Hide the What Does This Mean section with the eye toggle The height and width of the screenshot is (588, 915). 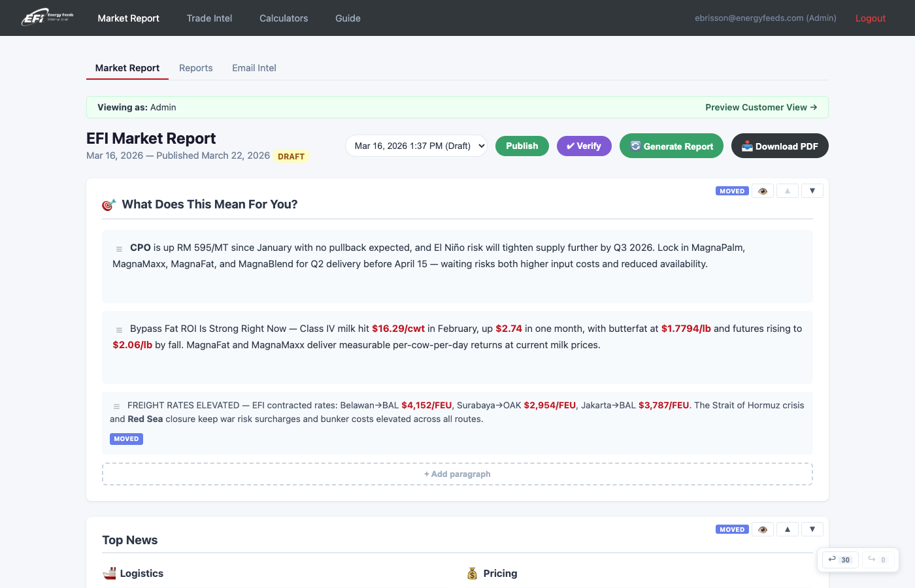coord(762,190)
